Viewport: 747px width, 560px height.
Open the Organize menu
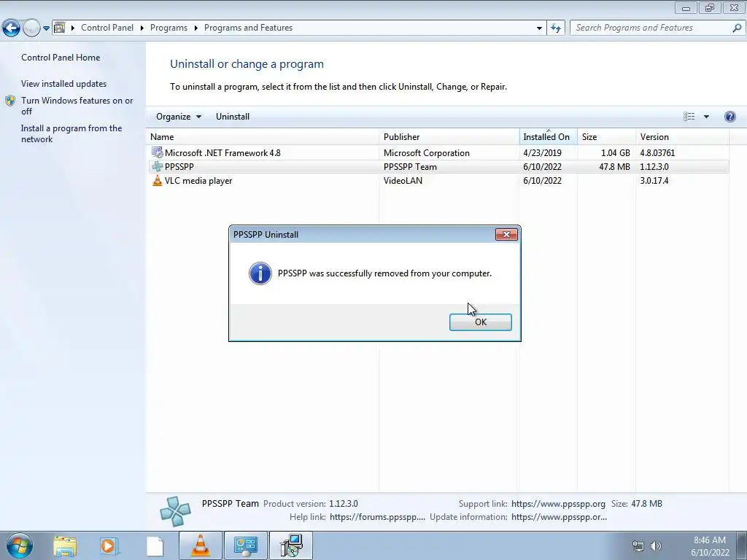click(x=179, y=117)
